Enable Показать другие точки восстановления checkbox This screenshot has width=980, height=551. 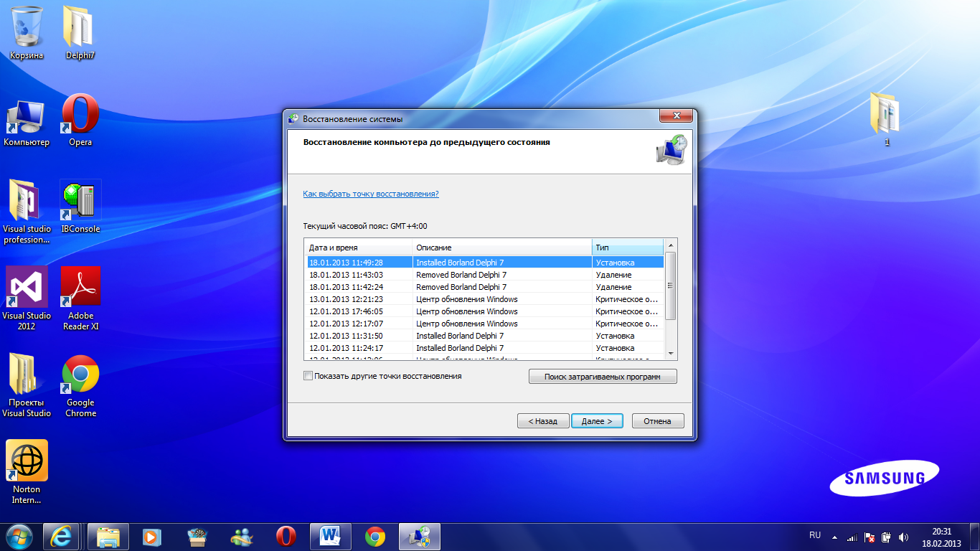(308, 376)
